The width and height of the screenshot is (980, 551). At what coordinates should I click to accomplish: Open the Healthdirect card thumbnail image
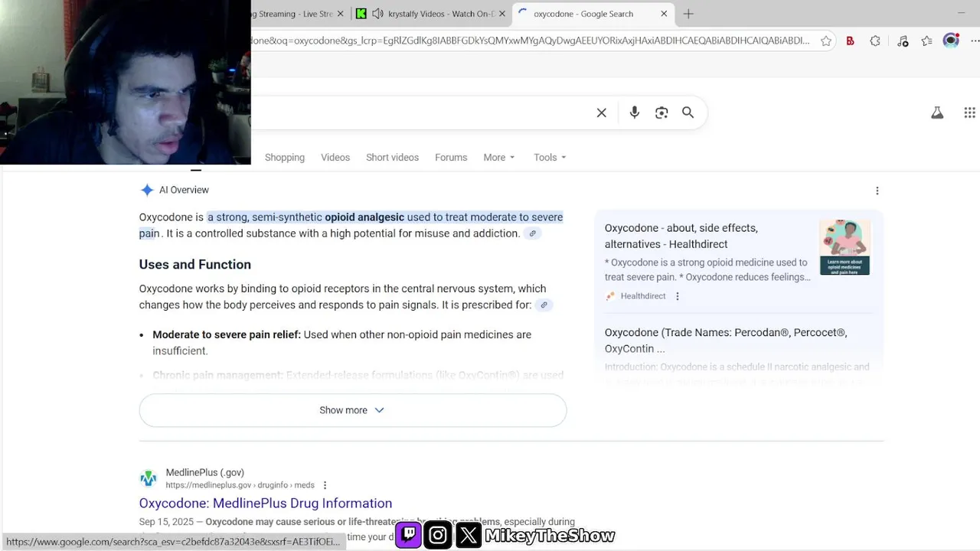tap(844, 247)
